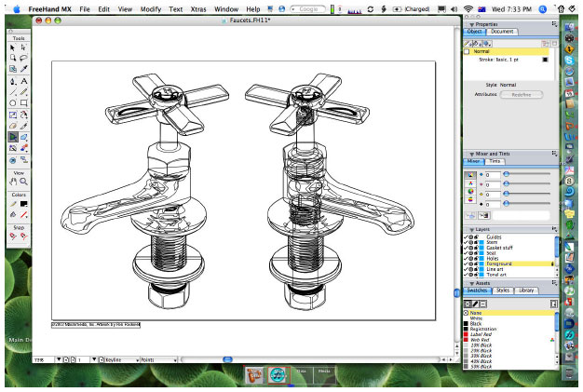Select the Pointer arrow tool

click(x=13, y=47)
